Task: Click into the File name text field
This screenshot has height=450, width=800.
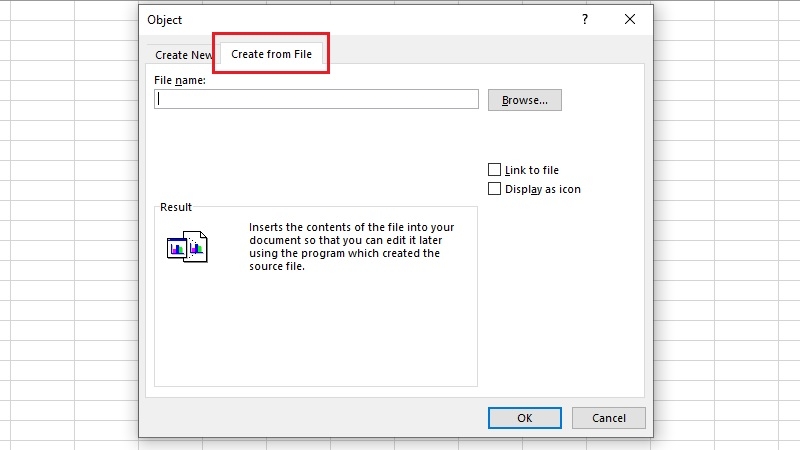Action: (x=316, y=99)
